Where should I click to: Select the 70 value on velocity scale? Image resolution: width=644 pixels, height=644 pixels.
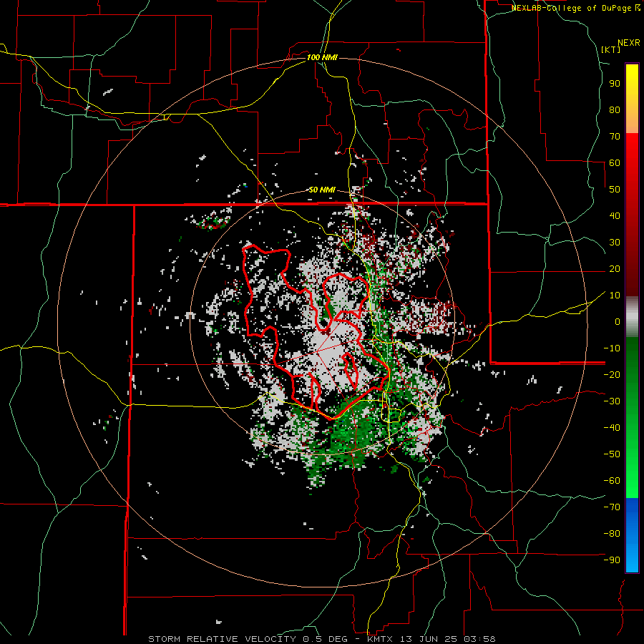pyautogui.click(x=615, y=137)
